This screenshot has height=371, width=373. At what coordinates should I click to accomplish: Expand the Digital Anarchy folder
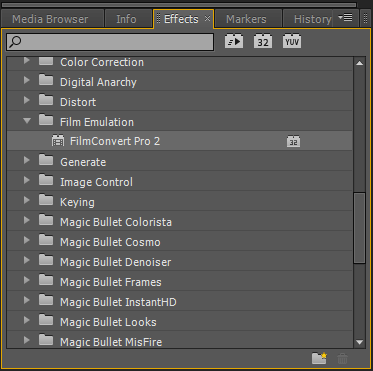(x=27, y=81)
